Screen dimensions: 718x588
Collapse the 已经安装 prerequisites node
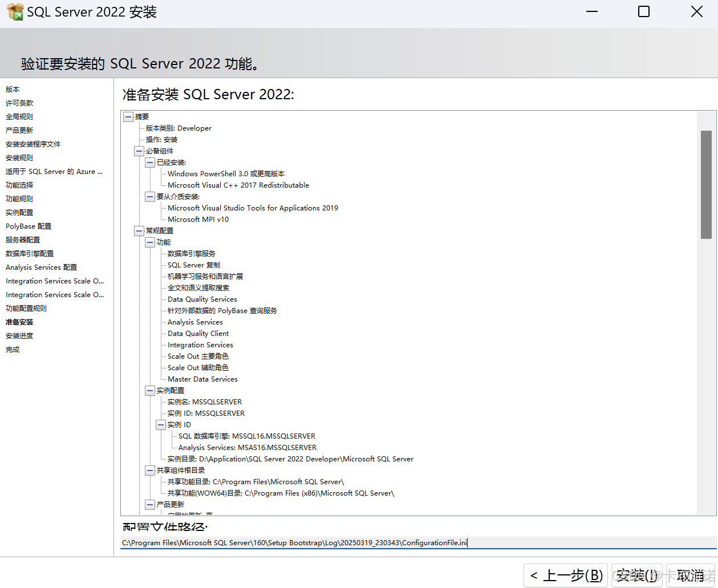[150, 162]
